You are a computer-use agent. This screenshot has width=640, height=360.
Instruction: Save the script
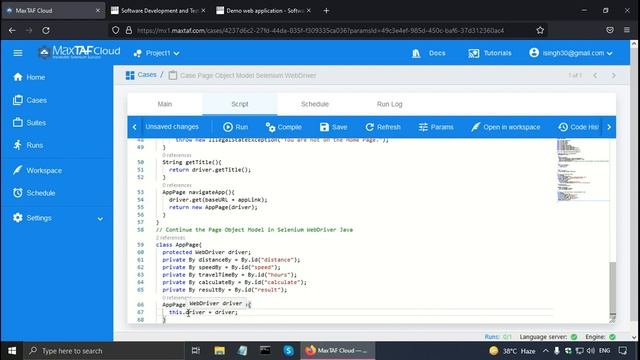coord(333,127)
